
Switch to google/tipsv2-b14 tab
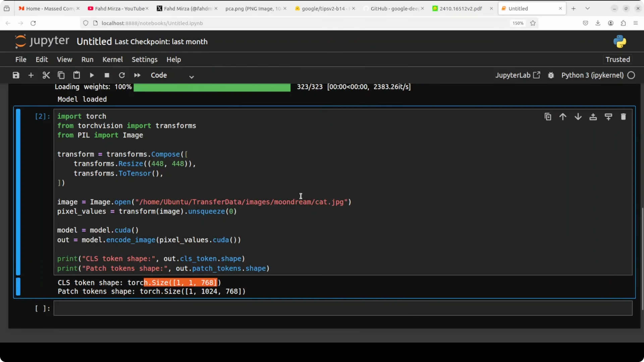[x=325, y=8]
